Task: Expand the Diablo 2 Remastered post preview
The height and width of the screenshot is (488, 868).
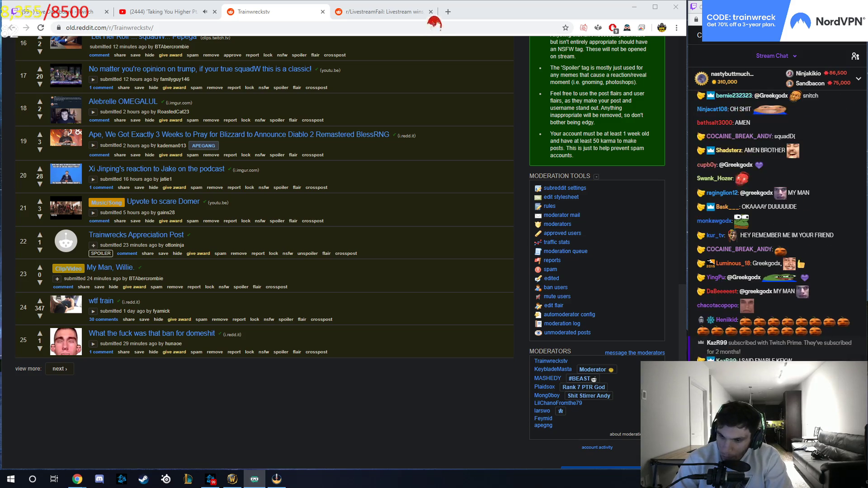Action: pyautogui.click(x=93, y=145)
